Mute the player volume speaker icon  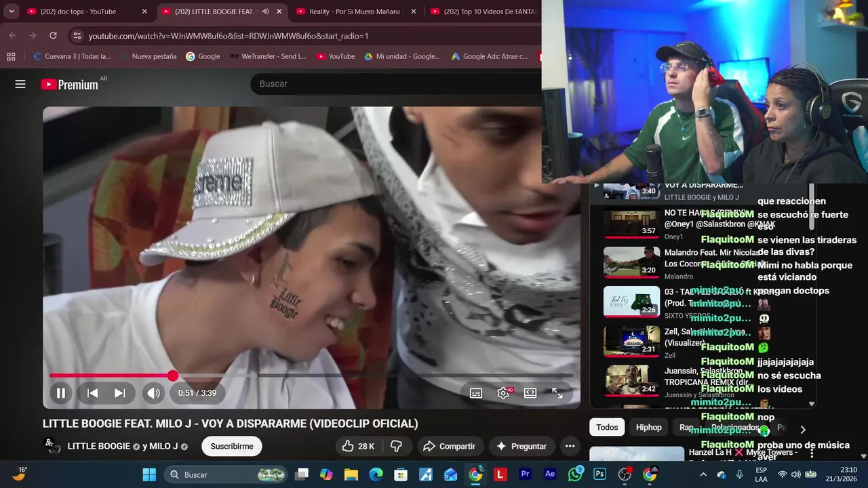click(154, 393)
